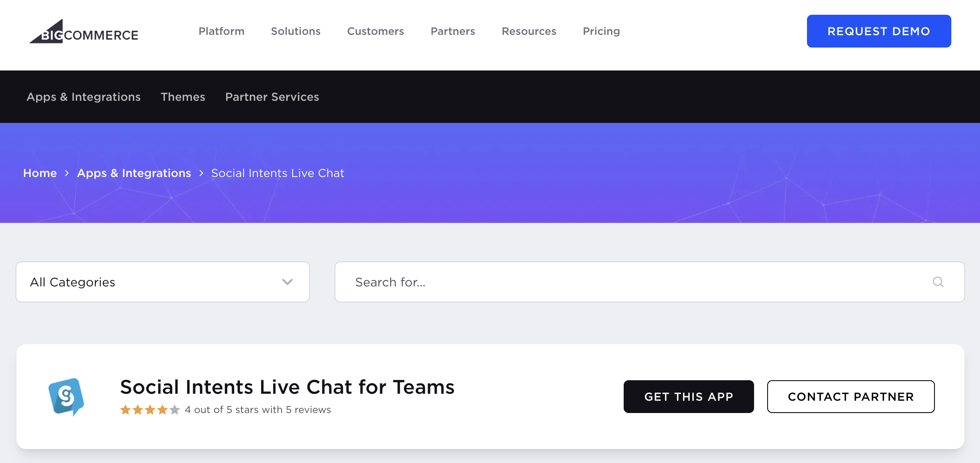Screen dimensions: 980x463
Task: Expand the All Categories dropdown
Action: coord(162,282)
